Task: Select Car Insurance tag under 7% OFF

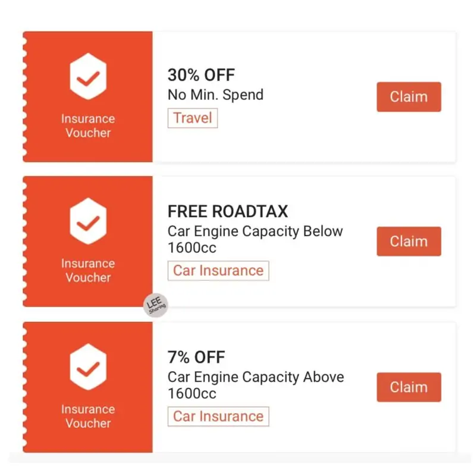Action: pos(218,416)
